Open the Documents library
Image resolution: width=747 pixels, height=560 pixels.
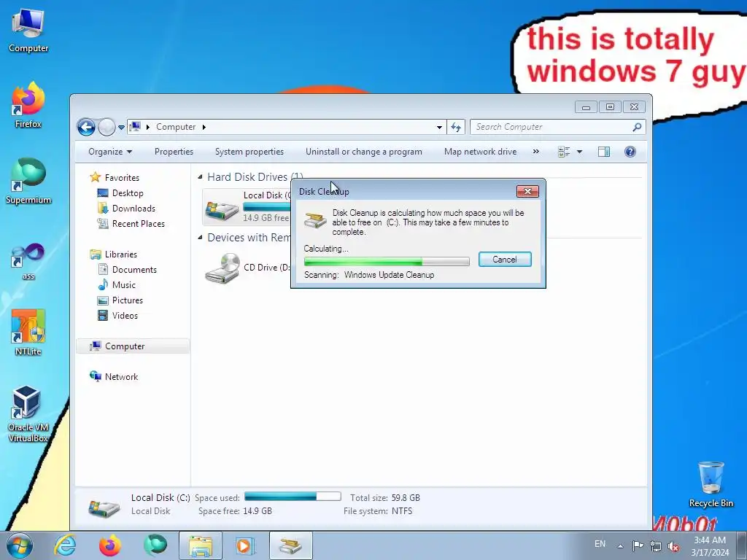click(134, 270)
